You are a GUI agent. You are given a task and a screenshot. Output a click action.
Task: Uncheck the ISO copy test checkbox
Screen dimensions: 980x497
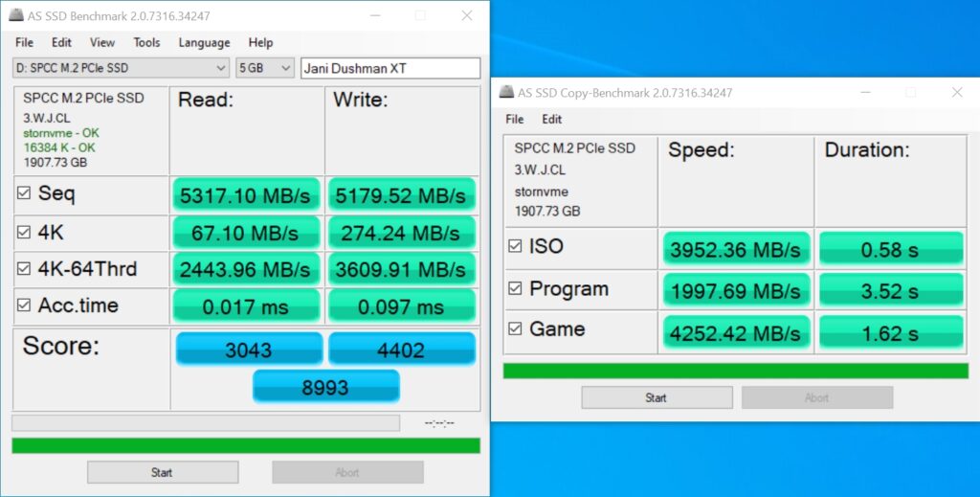click(x=515, y=246)
